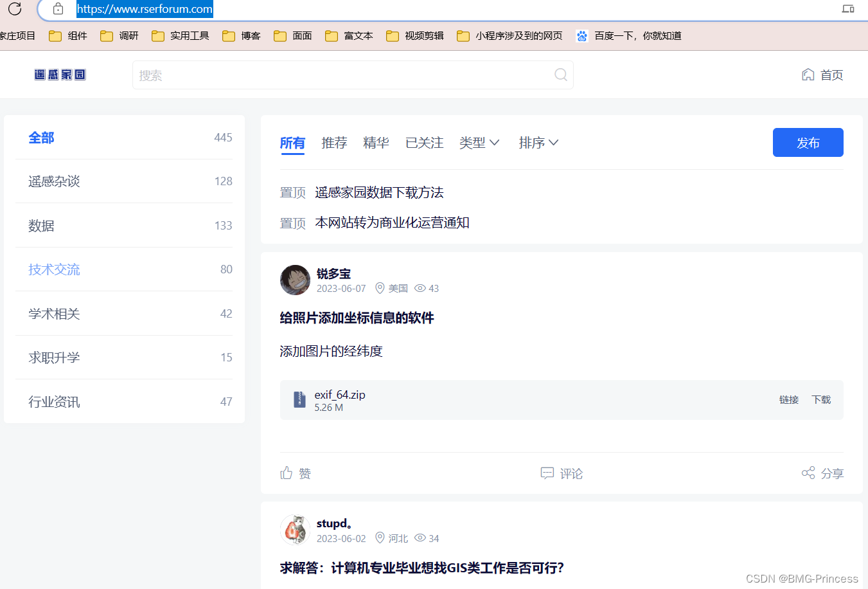Click the device icon at the address bar's end

coord(848,9)
